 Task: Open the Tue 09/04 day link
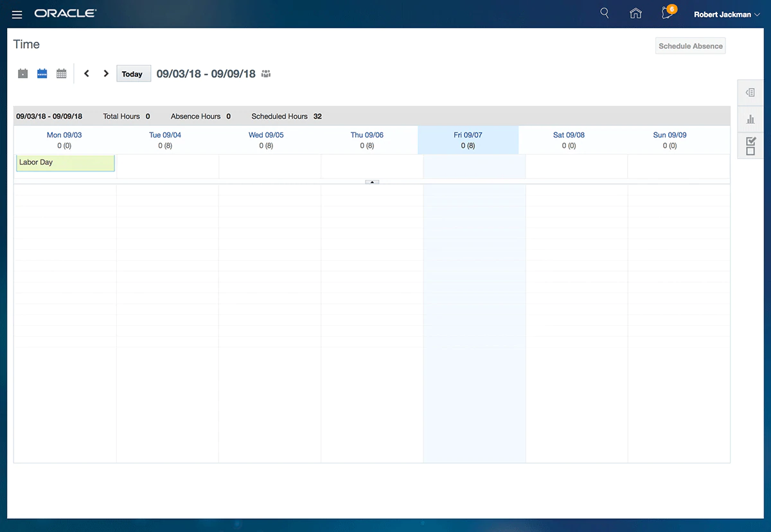(x=165, y=135)
